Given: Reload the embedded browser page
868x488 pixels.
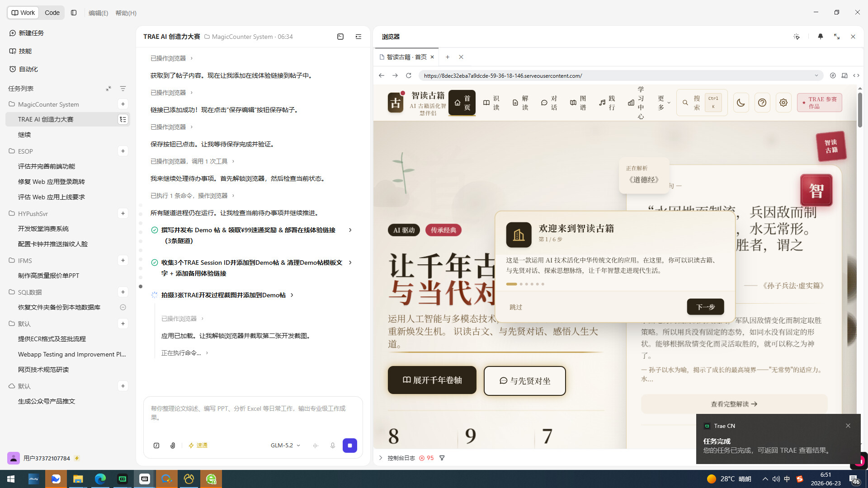Looking at the screenshot, I should tap(409, 75).
